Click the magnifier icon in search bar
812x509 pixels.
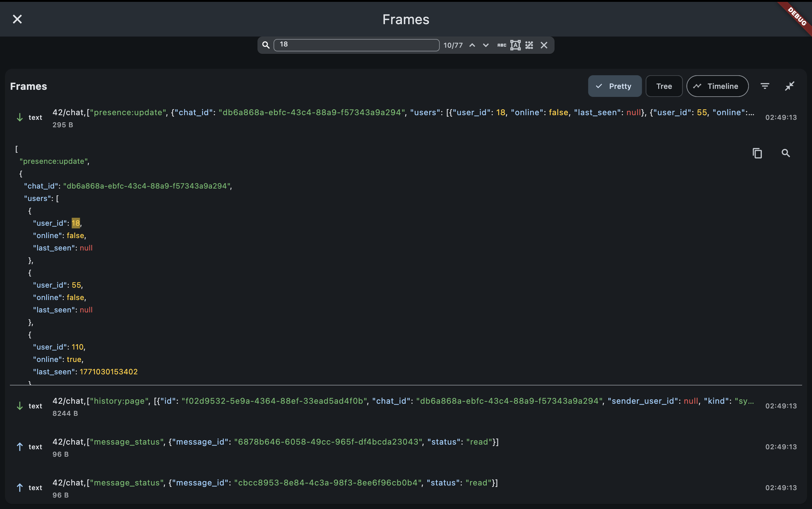(x=266, y=45)
